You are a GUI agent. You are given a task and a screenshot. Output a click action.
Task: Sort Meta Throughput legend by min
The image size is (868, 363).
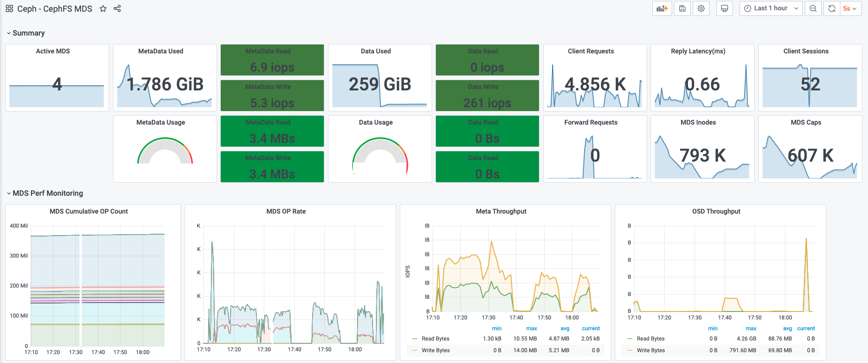tap(497, 328)
